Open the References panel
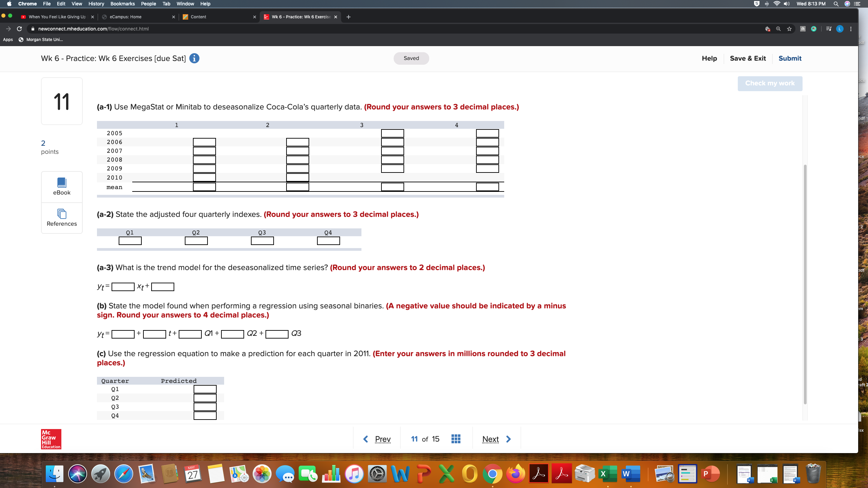The image size is (868, 488). tap(61, 218)
